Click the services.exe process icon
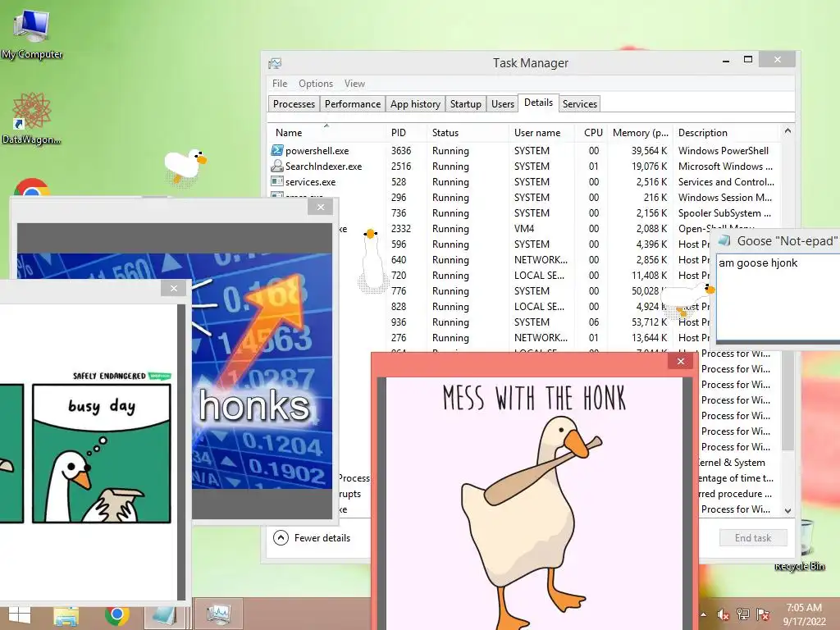Image resolution: width=840 pixels, height=630 pixels. (x=277, y=181)
